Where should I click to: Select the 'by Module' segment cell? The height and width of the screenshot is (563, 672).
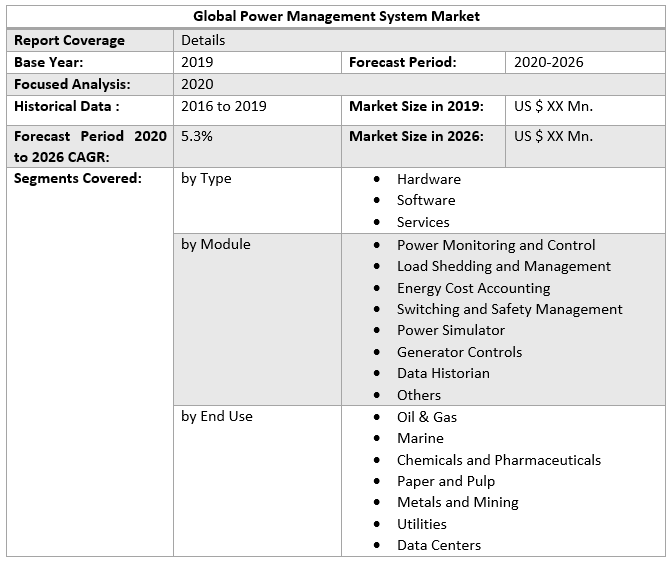(216, 244)
